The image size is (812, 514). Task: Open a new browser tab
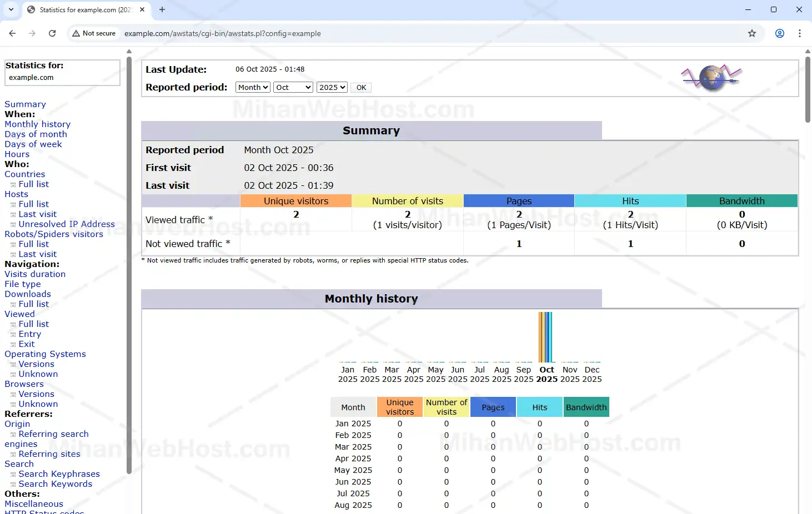pyautogui.click(x=162, y=9)
